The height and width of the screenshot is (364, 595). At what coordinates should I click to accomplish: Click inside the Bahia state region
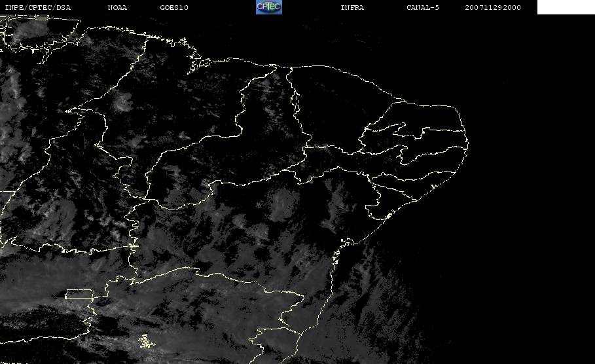(x=262, y=229)
